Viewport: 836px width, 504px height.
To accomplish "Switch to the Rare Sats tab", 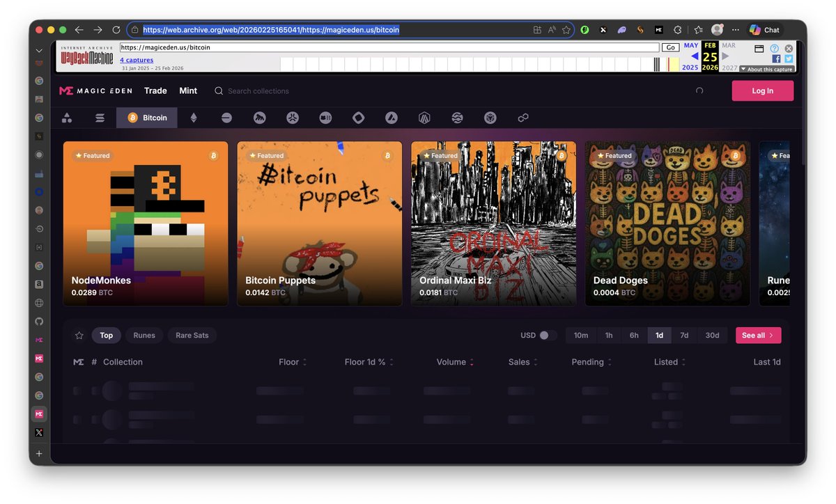I will (192, 336).
